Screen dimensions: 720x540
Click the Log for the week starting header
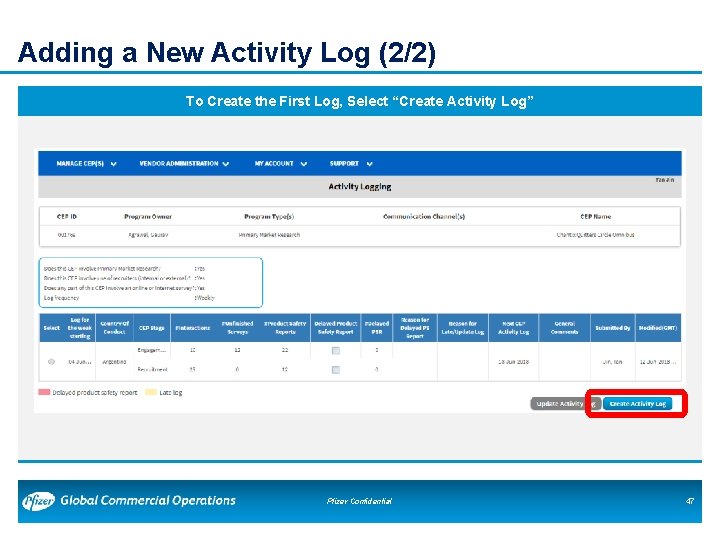coord(79,328)
